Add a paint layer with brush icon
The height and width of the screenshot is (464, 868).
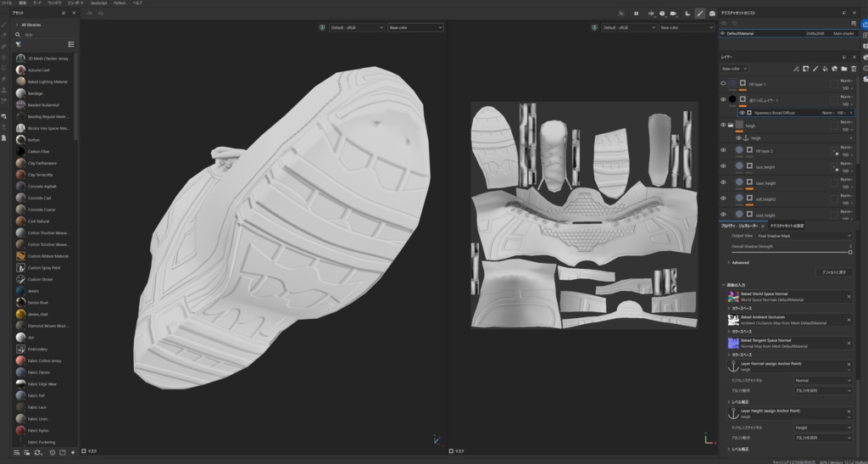tap(815, 69)
